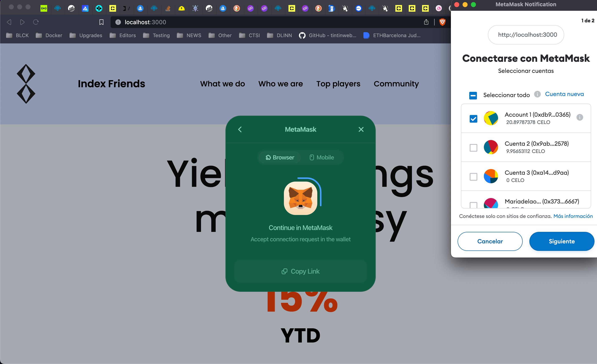Show info icon next to Seleccionar todo
The image size is (597, 364).
pos(537,94)
